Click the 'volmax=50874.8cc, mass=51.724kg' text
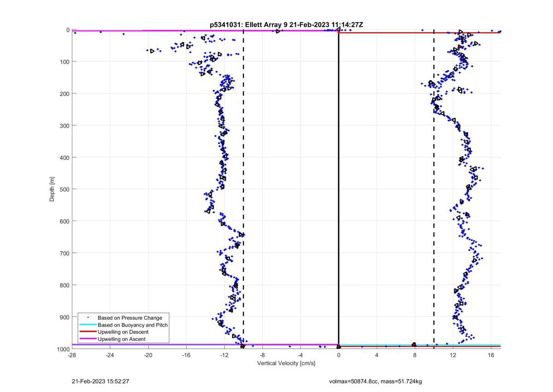This screenshot has width=553, height=392. tap(376, 381)
